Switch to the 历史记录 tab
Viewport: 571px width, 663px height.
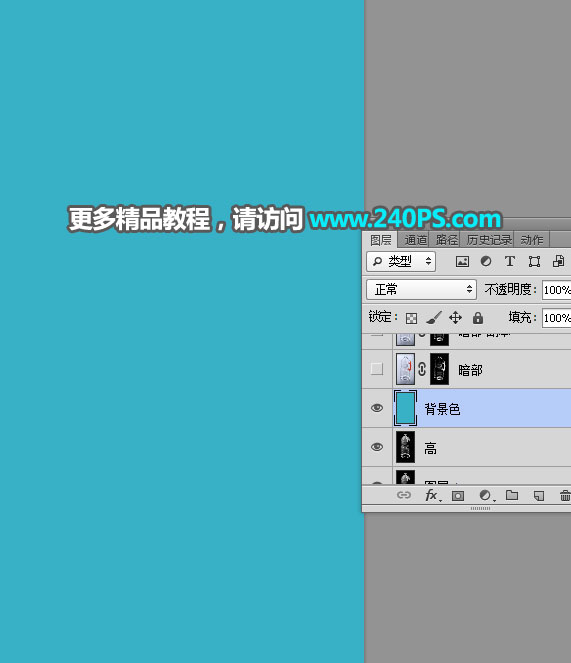pyautogui.click(x=489, y=240)
